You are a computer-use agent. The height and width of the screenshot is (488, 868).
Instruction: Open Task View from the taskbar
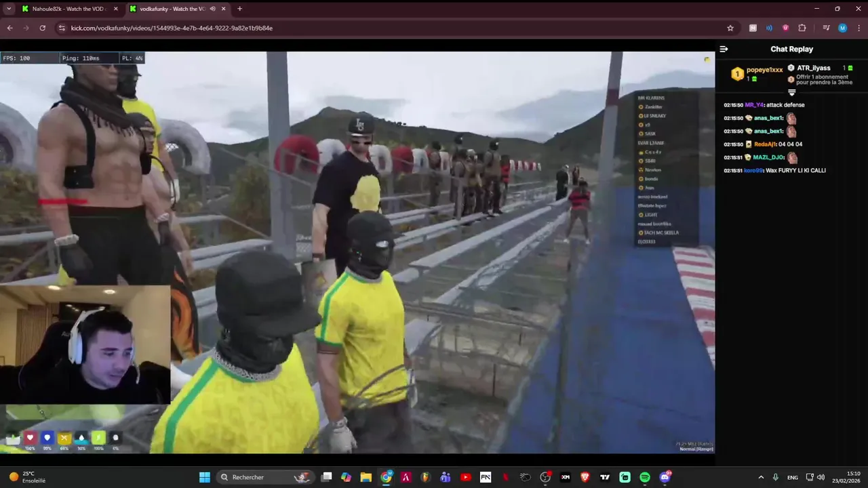pos(326,477)
